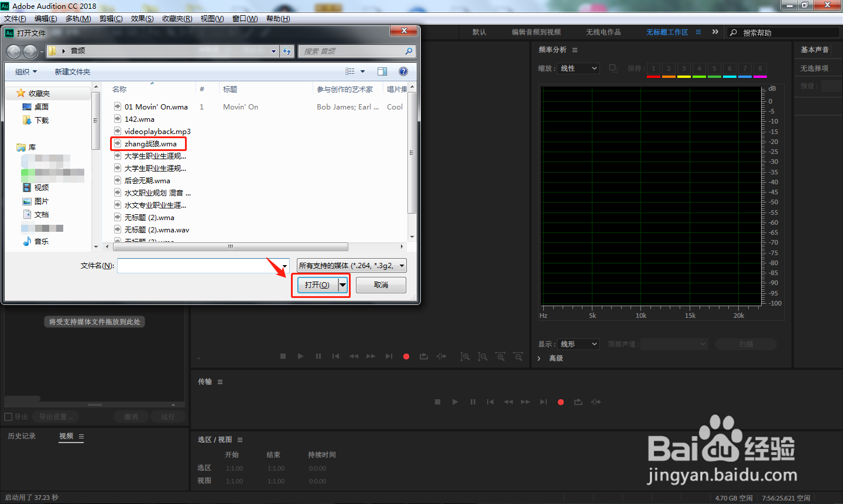Zoom out amplitude in the editor bar
This screenshot has width=843, height=504.
click(x=482, y=356)
